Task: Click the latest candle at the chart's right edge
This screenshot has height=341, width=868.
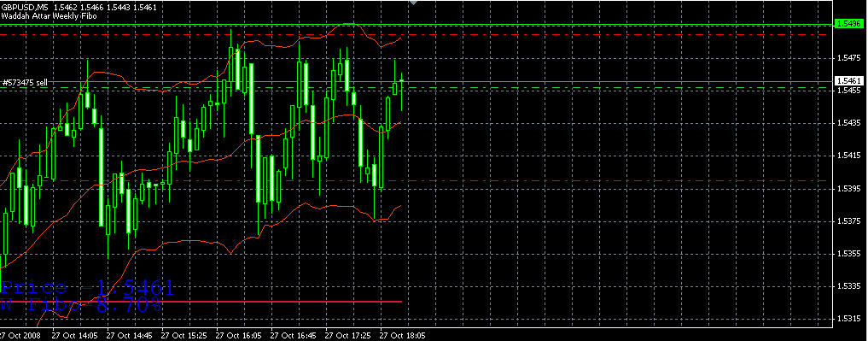Action: (x=402, y=81)
